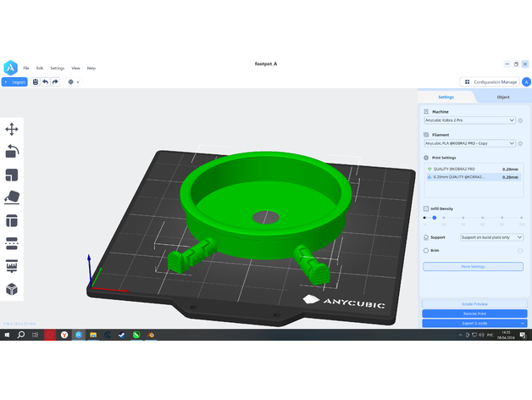Adjust the Infill Density slider
The width and height of the screenshot is (532, 400).
coord(435,218)
